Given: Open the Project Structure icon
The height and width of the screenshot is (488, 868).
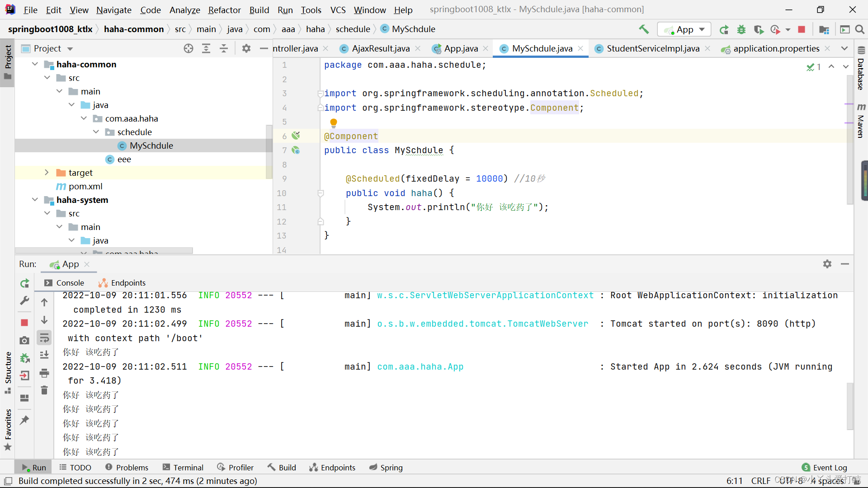Looking at the screenshot, I should point(824,29).
